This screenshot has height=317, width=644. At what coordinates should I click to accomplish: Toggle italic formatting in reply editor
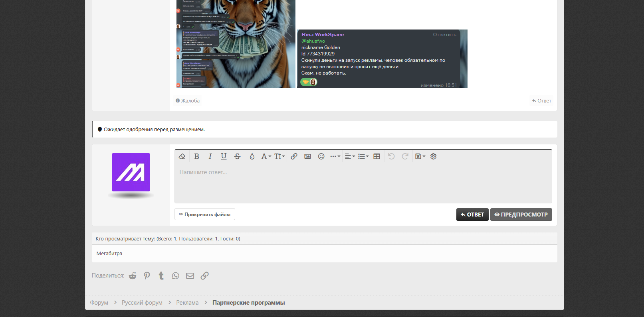(x=210, y=156)
